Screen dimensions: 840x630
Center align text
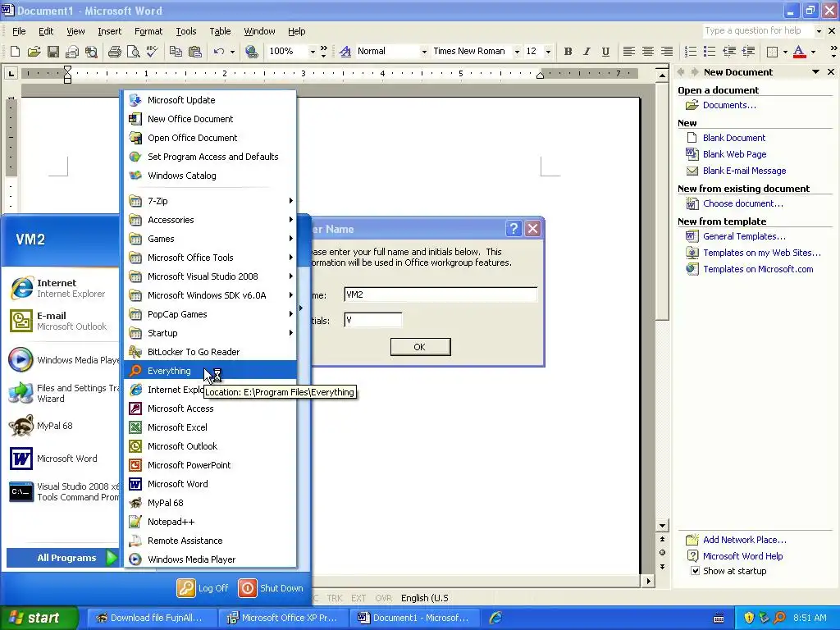pos(648,52)
